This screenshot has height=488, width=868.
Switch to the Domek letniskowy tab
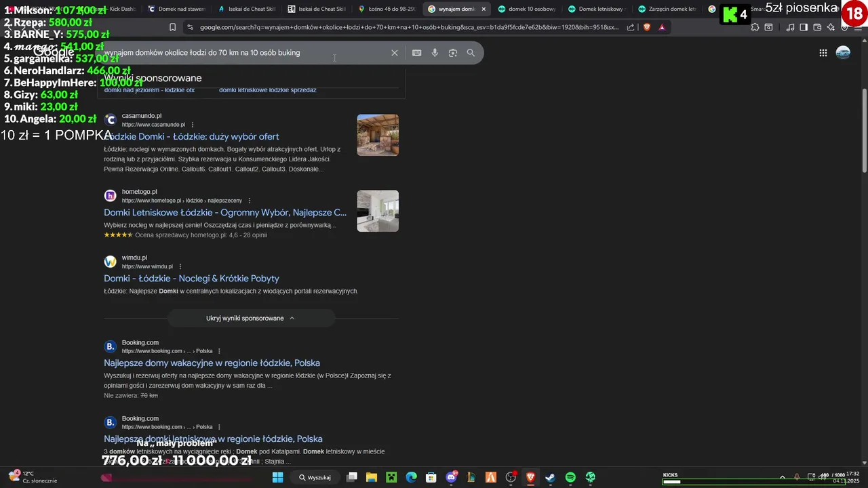tap(597, 9)
